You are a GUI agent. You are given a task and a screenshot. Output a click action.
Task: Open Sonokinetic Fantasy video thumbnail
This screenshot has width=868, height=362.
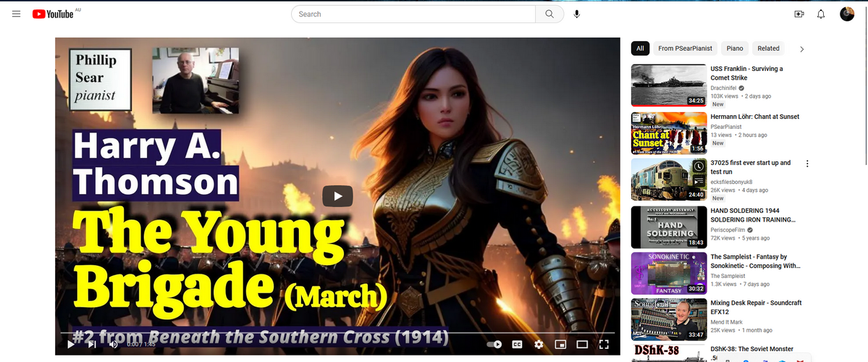669,274
